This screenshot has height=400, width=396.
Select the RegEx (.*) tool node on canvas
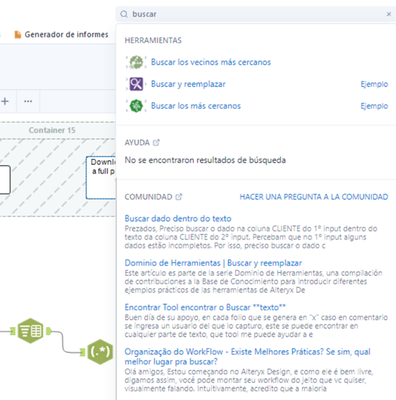click(100, 352)
